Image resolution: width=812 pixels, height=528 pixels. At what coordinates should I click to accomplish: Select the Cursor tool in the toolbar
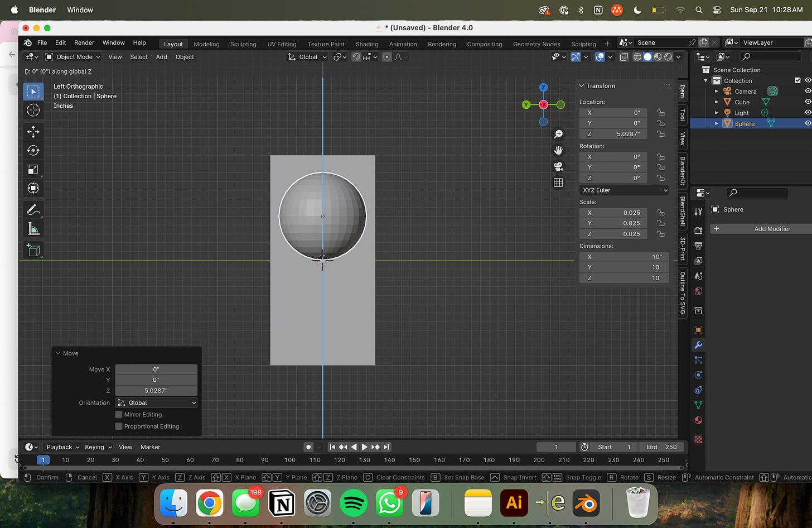pos(33,110)
